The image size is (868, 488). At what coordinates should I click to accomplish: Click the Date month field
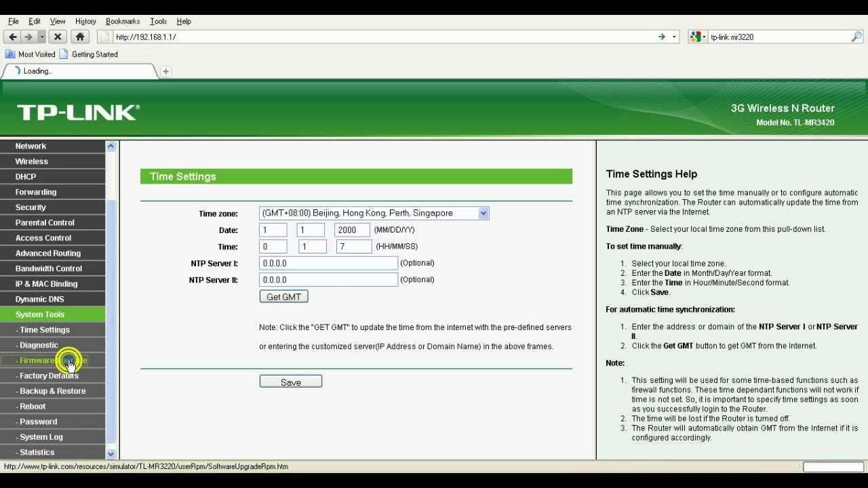point(273,230)
